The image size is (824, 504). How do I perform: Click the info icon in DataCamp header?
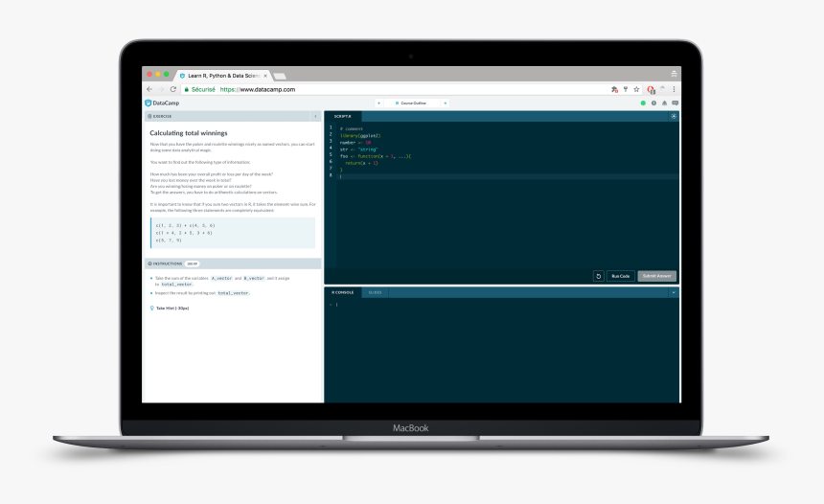click(x=653, y=103)
